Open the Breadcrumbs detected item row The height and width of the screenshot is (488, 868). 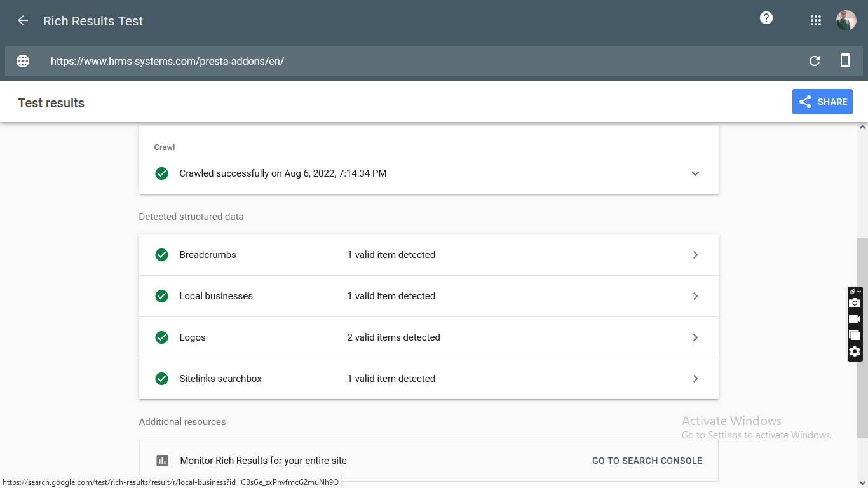(x=391, y=255)
